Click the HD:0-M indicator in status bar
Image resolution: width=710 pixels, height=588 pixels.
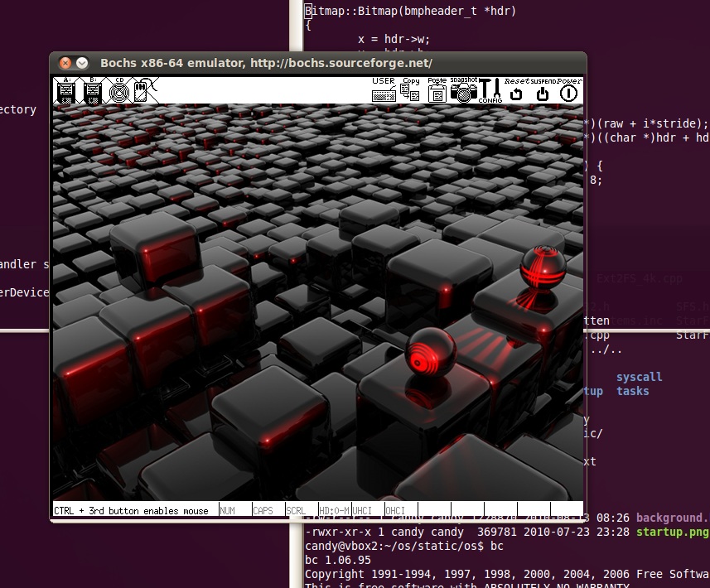click(334, 511)
